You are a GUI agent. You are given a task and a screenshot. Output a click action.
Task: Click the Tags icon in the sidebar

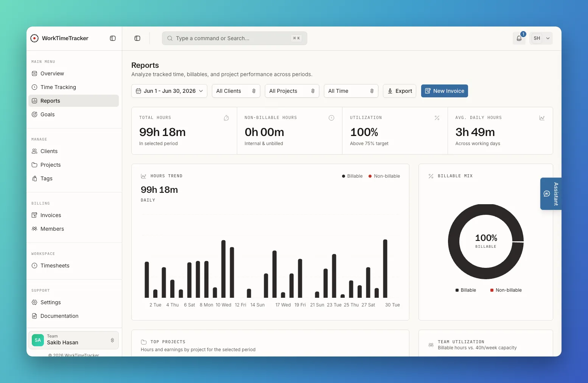34,178
